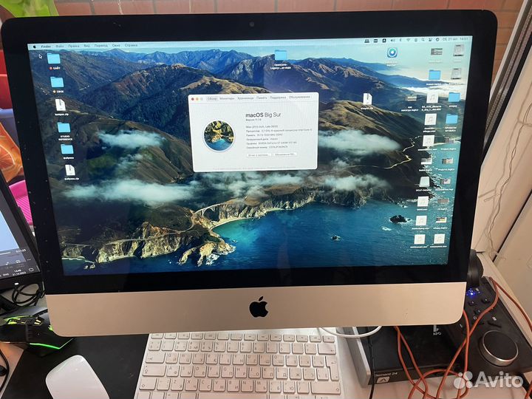
Task: Select the САЙТ folder on desktop
Action: [x=54, y=58]
